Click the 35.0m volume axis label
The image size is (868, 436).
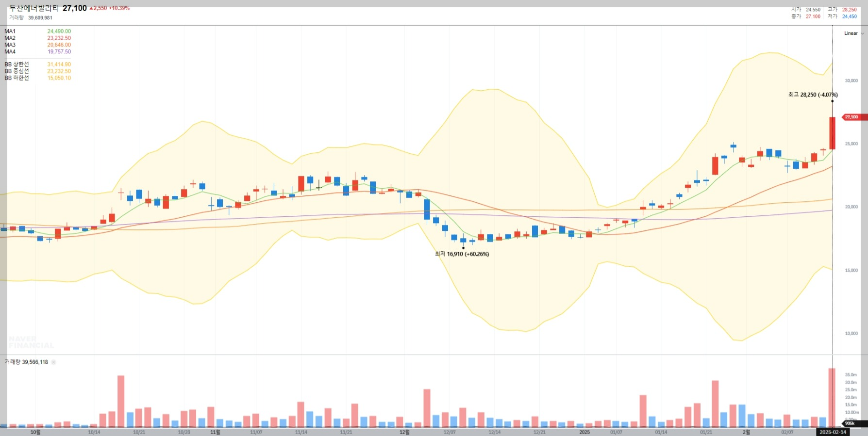point(851,375)
